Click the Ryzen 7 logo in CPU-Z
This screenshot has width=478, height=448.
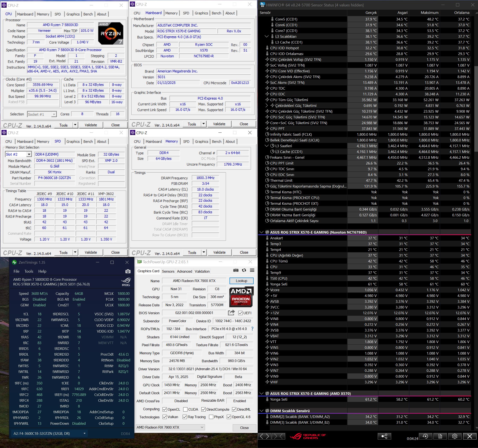(111, 33)
